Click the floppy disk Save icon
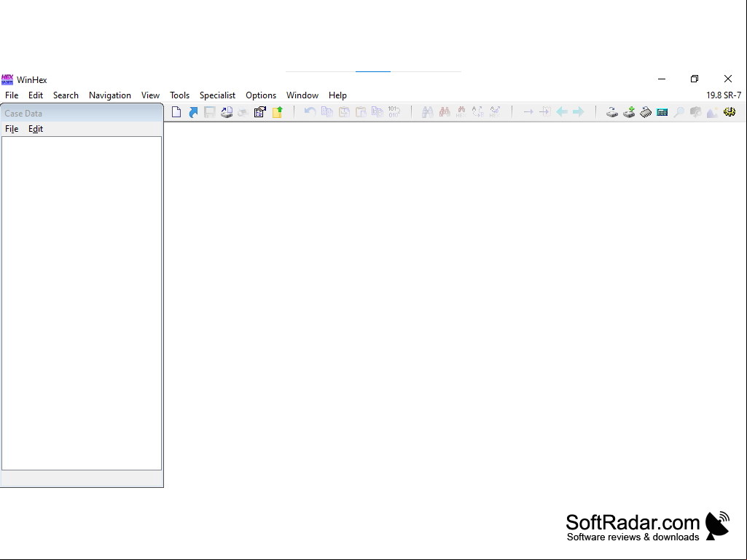747x560 pixels. [210, 112]
